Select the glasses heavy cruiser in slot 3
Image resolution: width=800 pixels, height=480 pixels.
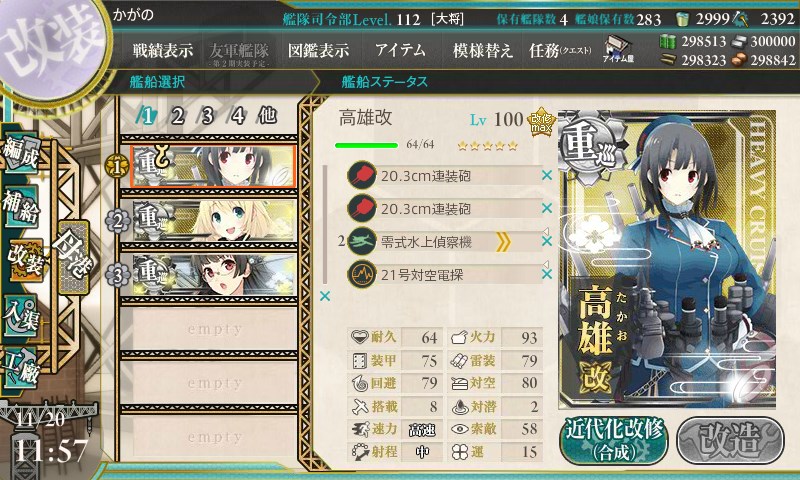pos(214,275)
